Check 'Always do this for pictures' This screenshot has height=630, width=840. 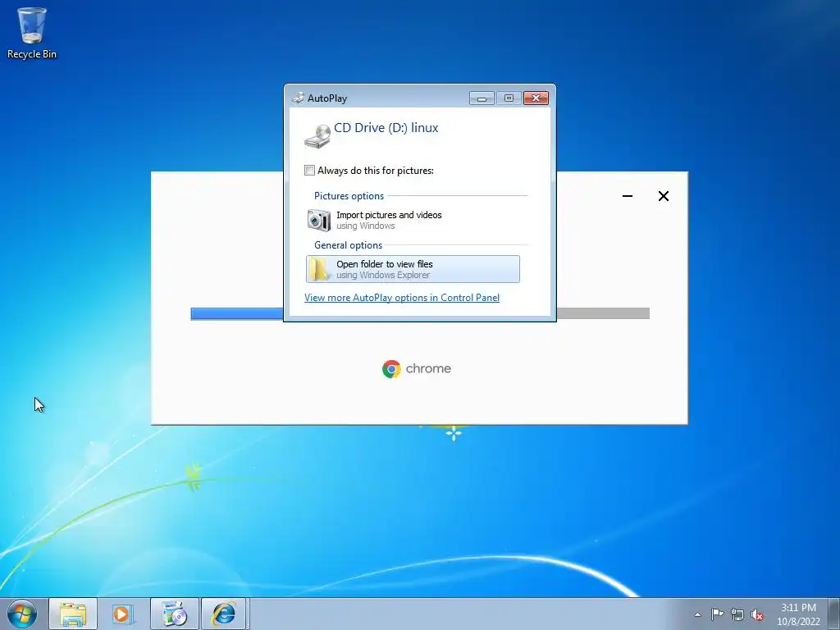coord(309,171)
